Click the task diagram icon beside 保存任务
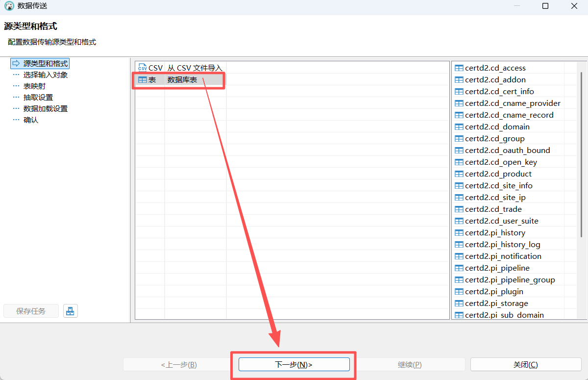588x380 pixels. click(71, 311)
